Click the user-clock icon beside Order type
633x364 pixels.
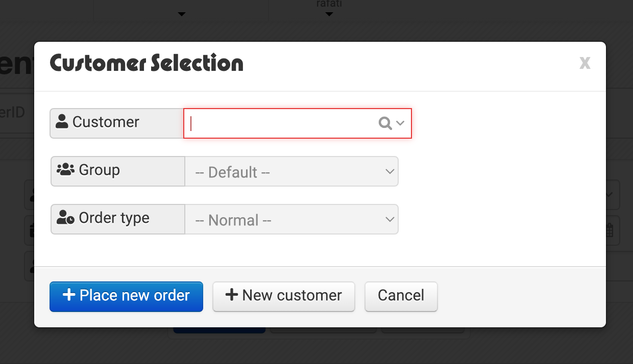(x=66, y=218)
